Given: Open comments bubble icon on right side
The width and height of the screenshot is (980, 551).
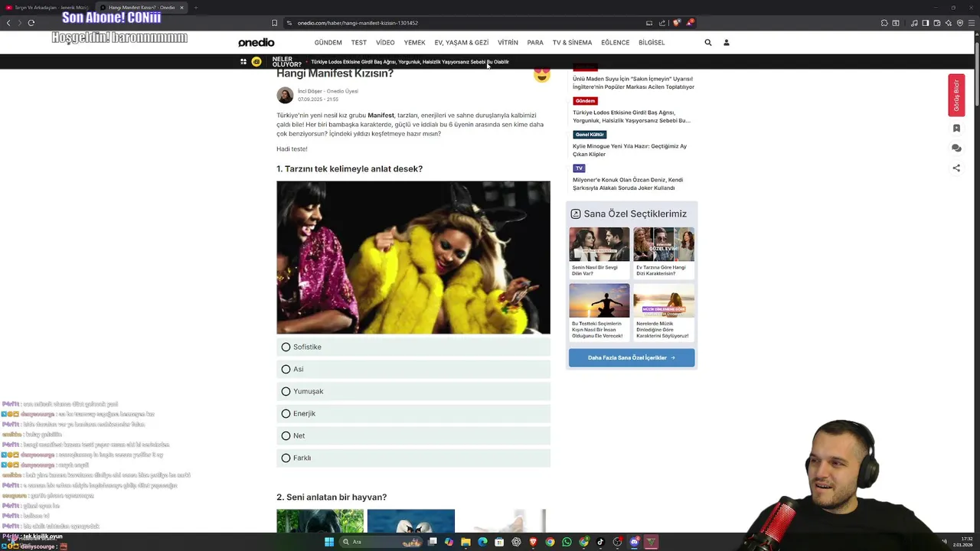Looking at the screenshot, I should point(956,148).
